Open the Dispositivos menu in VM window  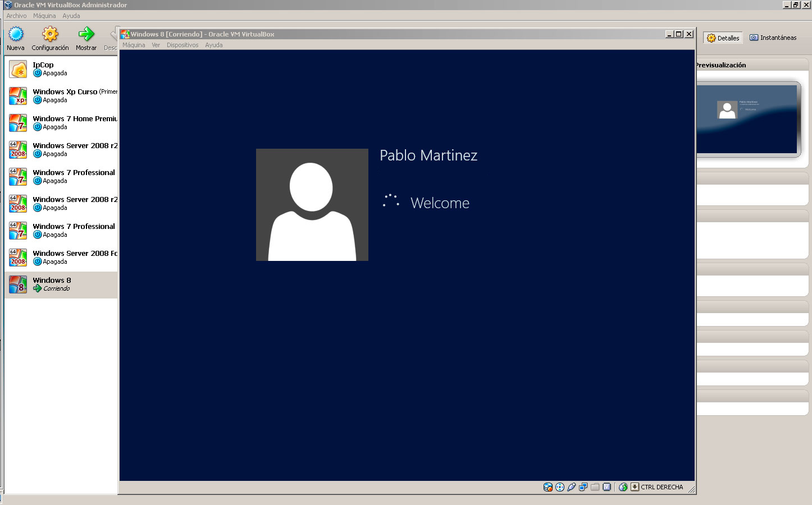182,45
